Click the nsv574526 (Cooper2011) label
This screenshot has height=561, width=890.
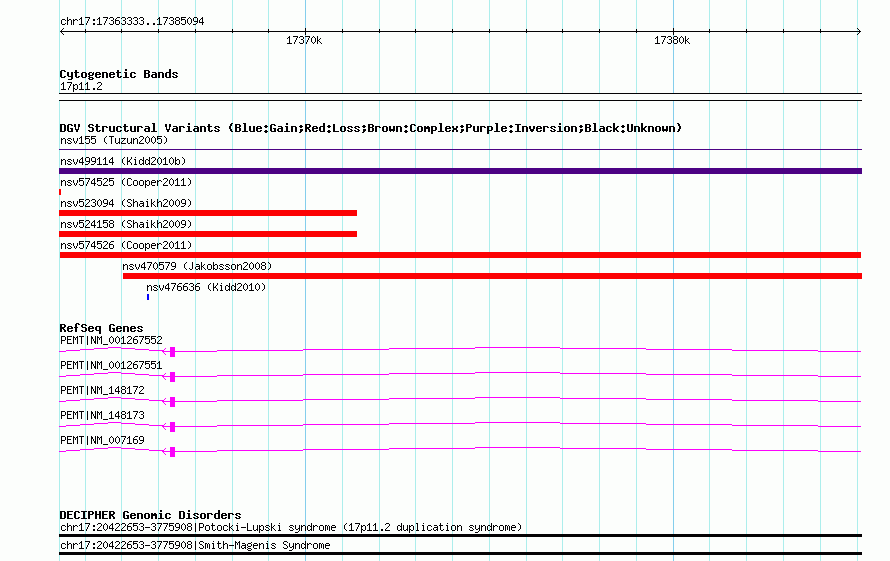click(x=126, y=245)
